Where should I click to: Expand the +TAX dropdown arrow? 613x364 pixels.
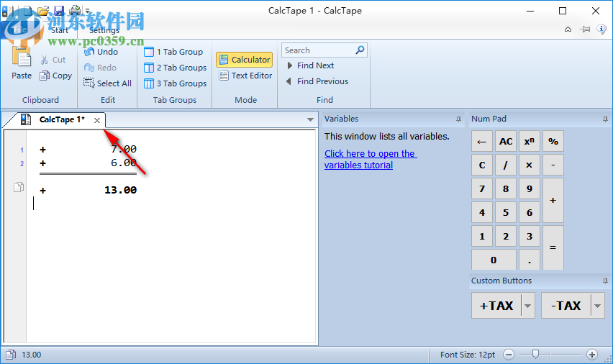528,305
